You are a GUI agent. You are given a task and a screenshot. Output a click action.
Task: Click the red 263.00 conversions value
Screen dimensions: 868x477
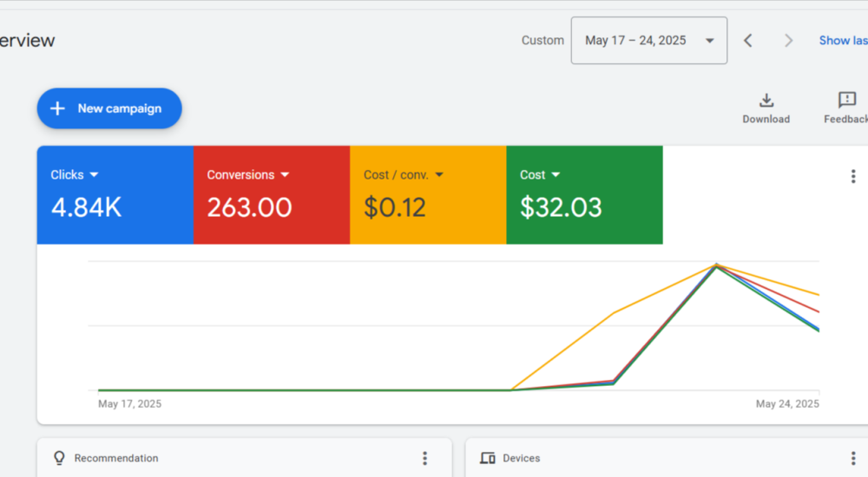[x=249, y=208]
